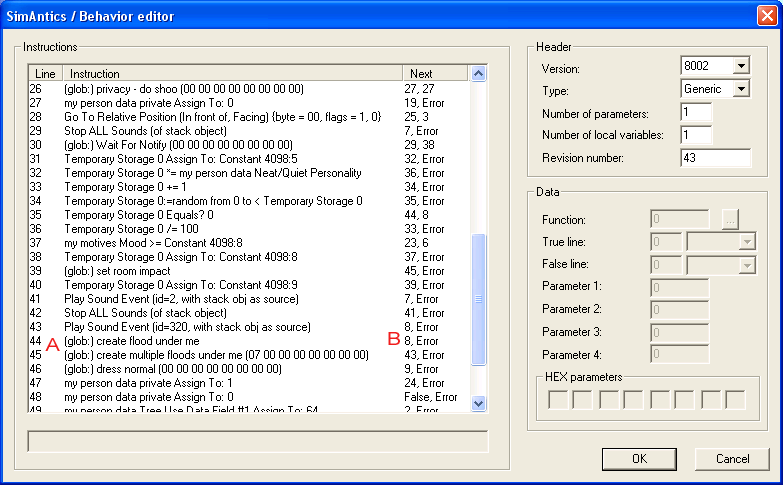Select line 45 'create multiple floods under me'
This screenshot has height=485, width=783.
click(x=249, y=355)
